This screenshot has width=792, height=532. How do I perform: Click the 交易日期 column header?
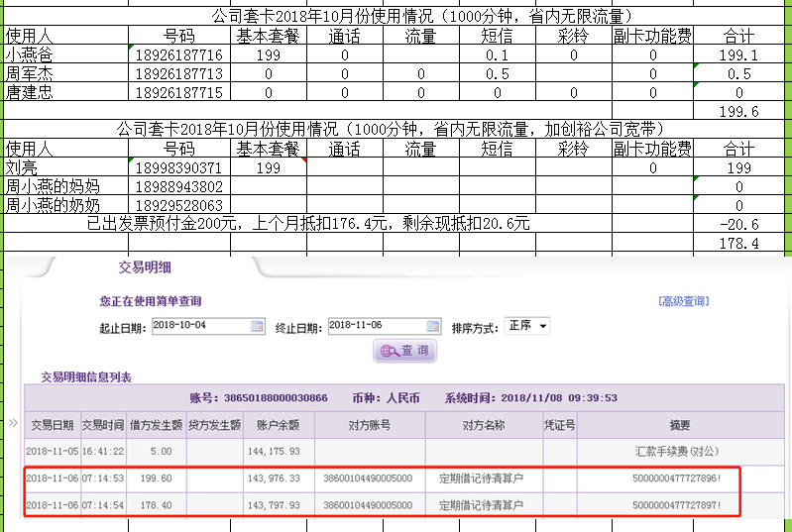(x=53, y=425)
